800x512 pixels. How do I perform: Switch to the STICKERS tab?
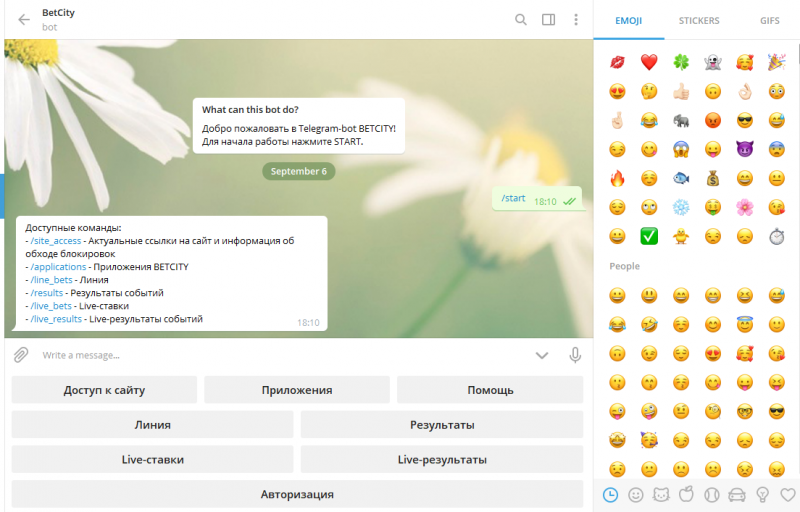pyautogui.click(x=699, y=21)
